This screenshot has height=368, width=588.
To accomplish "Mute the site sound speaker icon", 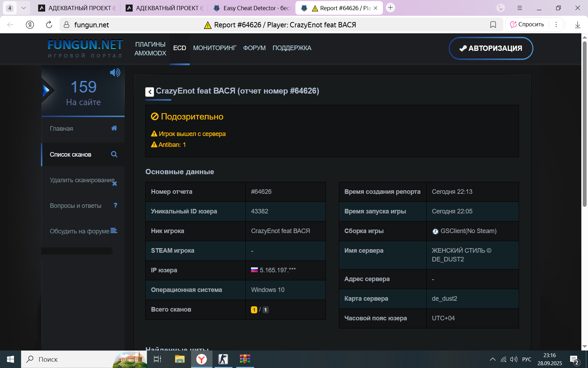I will click(115, 73).
